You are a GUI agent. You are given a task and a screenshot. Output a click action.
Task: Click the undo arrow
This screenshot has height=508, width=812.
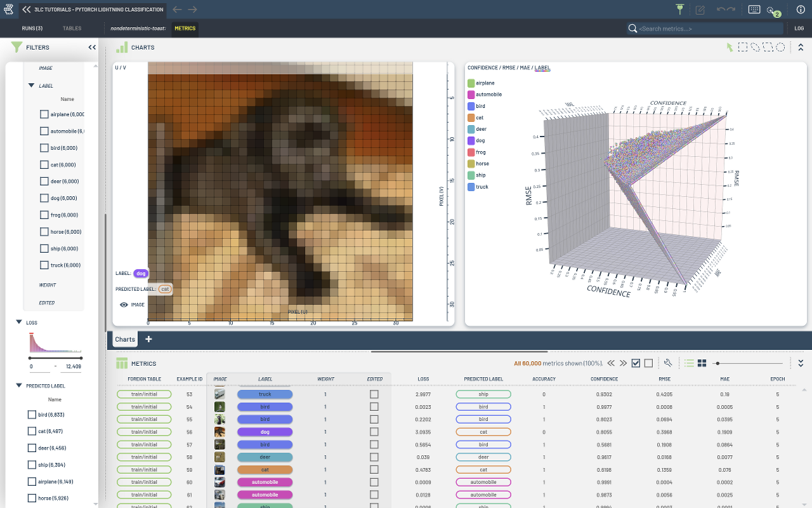[x=721, y=10]
